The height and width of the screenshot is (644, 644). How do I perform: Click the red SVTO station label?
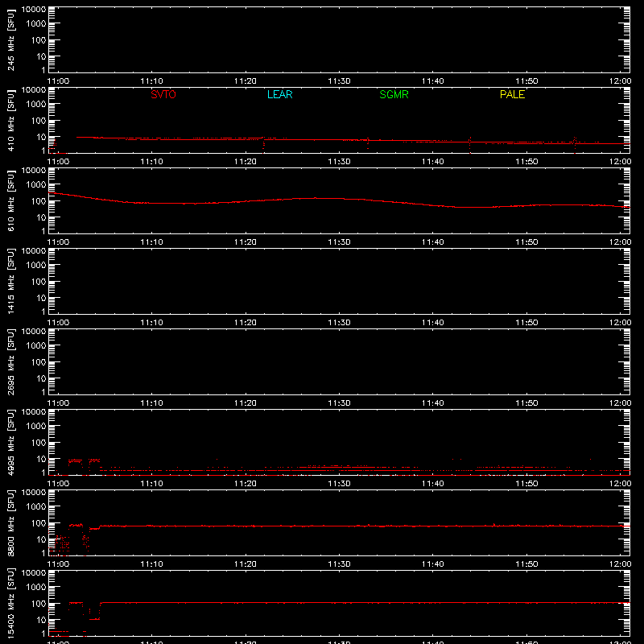[x=163, y=94]
